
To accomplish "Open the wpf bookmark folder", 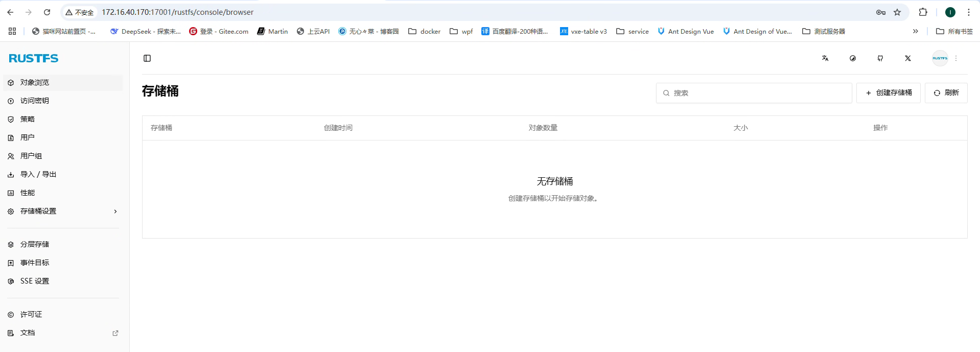I will point(461,31).
